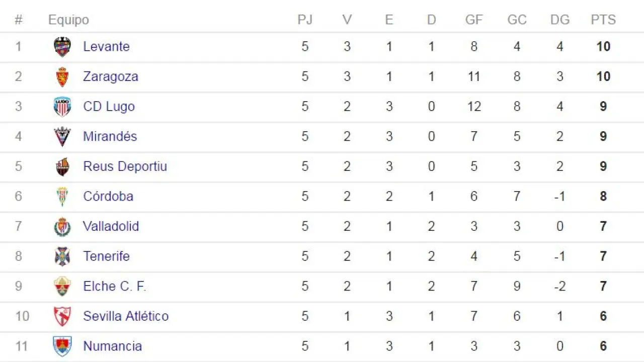This screenshot has height=362, width=644.
Task: Click the Reus Deportiu crest icon
Action: (62, 166)
